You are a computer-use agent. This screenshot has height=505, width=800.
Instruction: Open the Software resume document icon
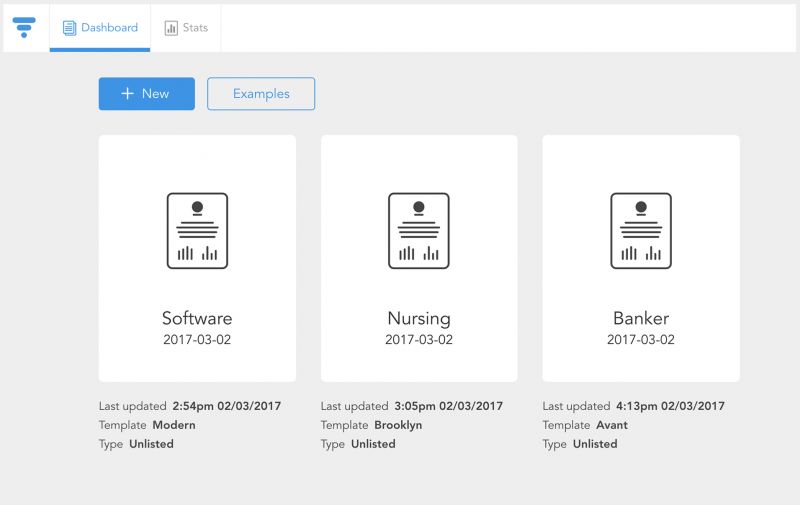click(x=197, y=231)
